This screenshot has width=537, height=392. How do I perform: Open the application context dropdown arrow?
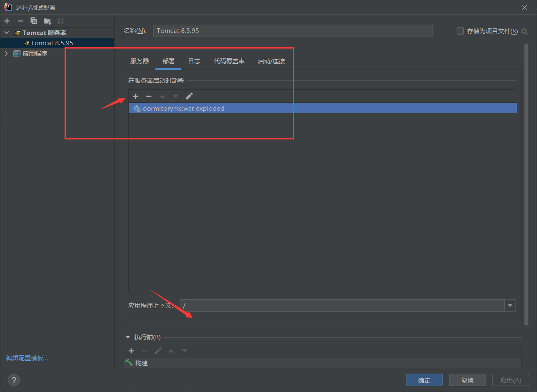510,305
